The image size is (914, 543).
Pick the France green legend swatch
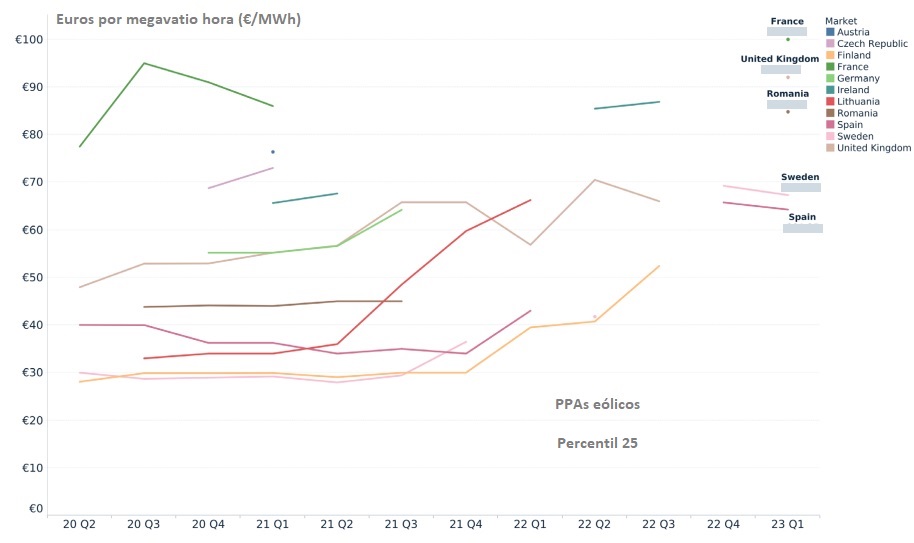pos(830,67)
